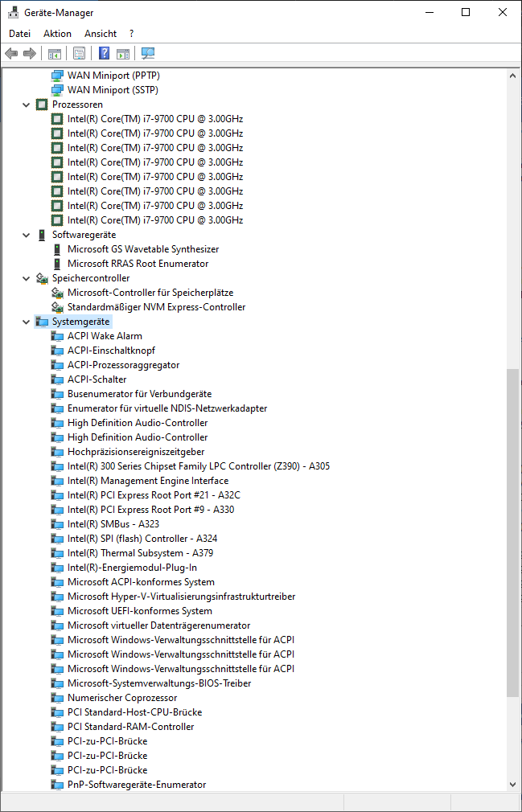Select Intel(R) PCI Express Root Port #21

pyautogui.click(x=154, y=495)
